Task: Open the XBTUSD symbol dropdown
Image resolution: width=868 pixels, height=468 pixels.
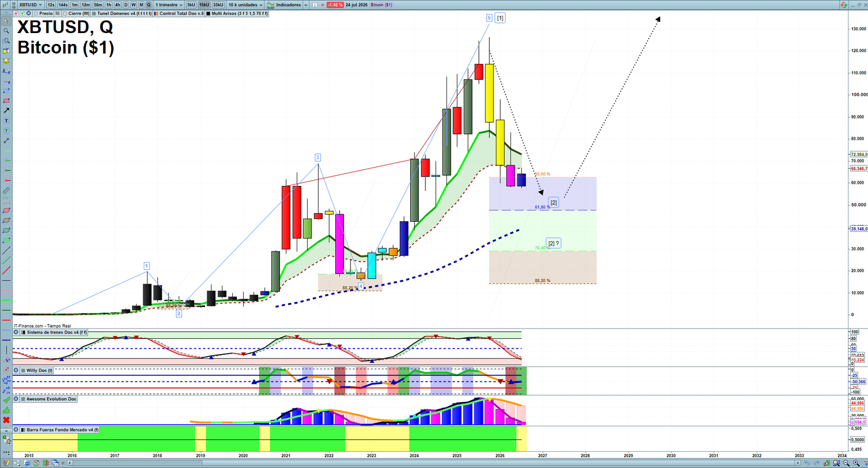Action: pyautogui.click(x=30, y=5)
